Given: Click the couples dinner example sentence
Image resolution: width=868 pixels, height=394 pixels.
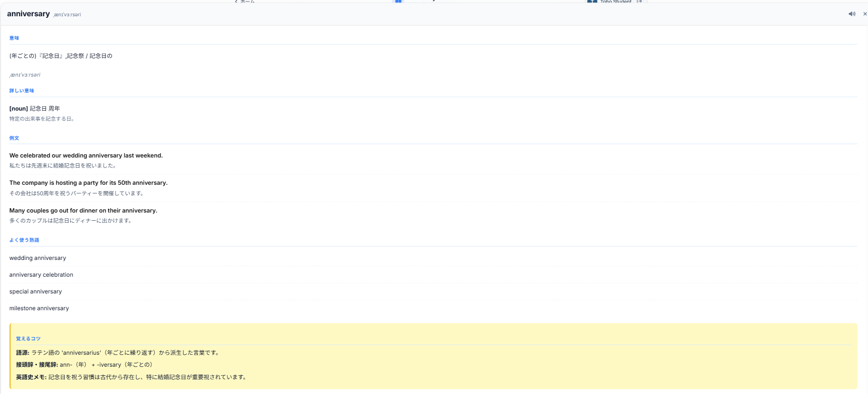Looking at the screenshot, I should pos(83,211).
